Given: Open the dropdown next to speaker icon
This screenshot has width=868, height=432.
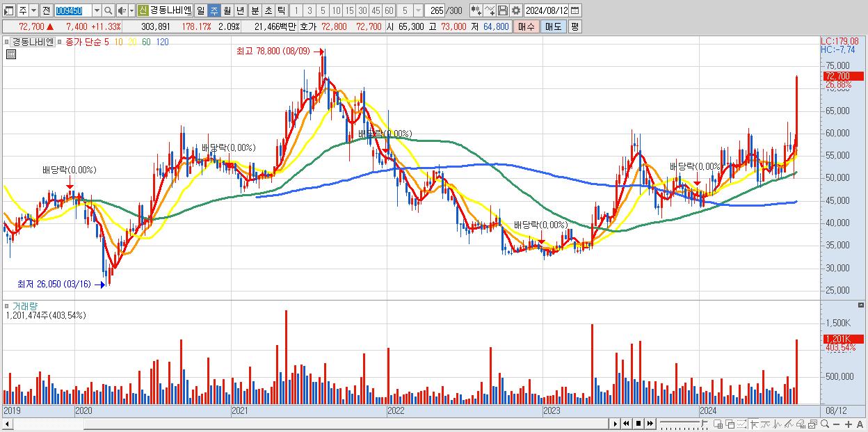Looking at the screenshot, I should click(131, 10).
